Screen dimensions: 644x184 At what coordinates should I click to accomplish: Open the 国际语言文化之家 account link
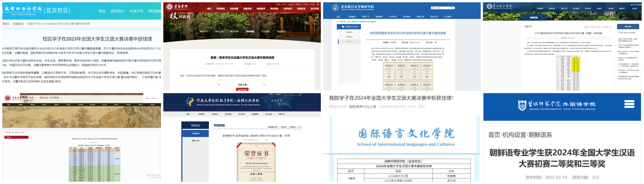coord(362,107)
